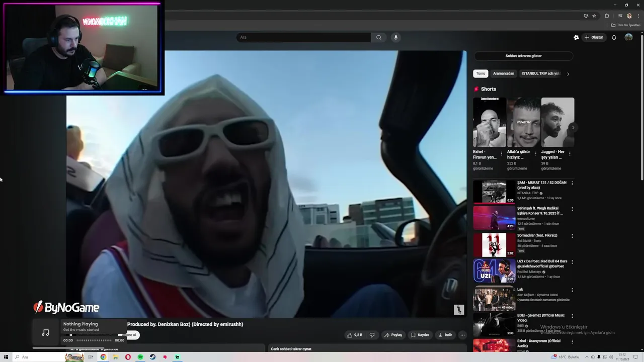Open Jagged - Her şey yalan Short thumbnail

point(557,122)
